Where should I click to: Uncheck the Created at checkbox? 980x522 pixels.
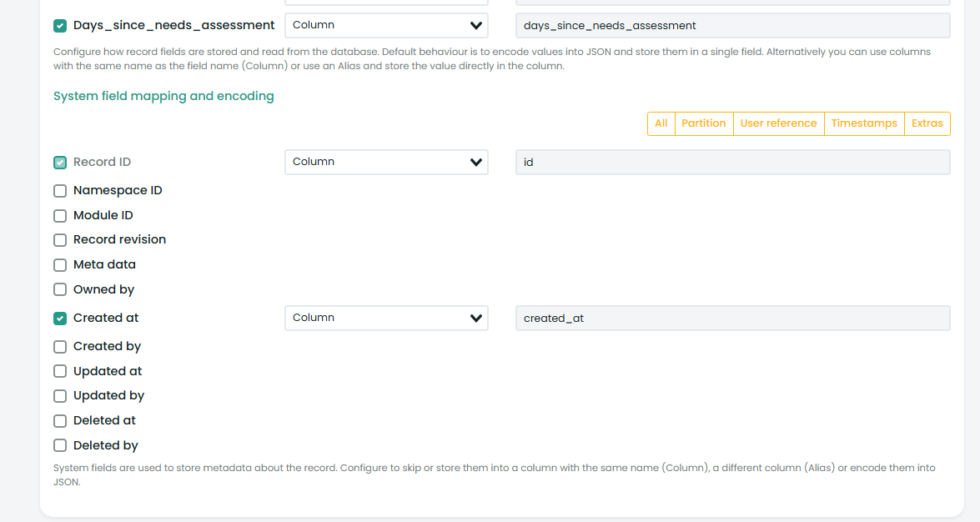tap(60, 319)
